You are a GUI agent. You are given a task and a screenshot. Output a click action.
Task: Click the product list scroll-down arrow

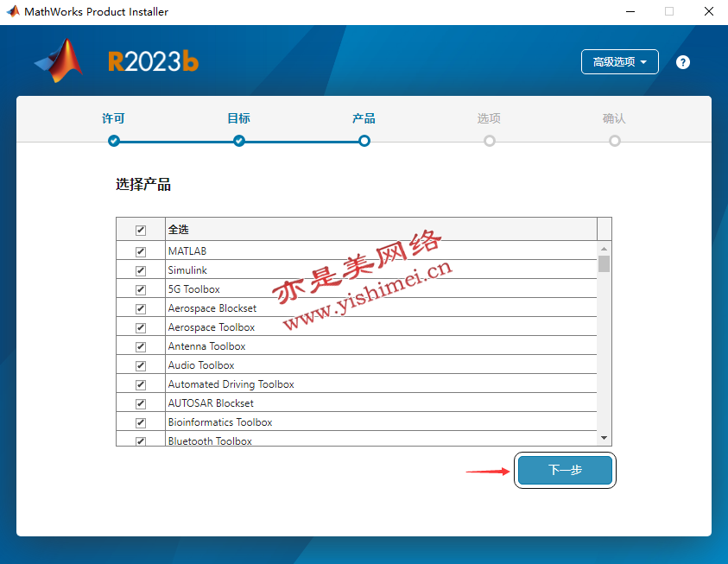[604, 439]
